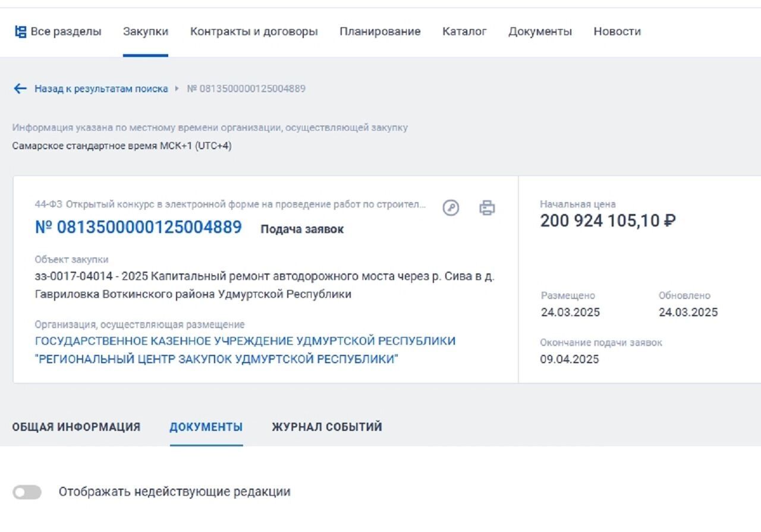Click the back arrow icon to search results

20,89
